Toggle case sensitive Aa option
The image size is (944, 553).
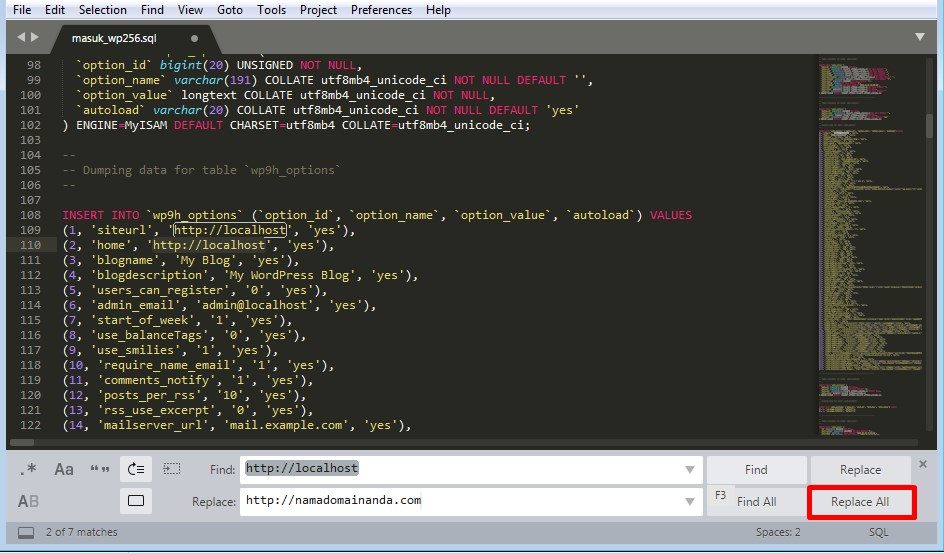pos(64,469)
